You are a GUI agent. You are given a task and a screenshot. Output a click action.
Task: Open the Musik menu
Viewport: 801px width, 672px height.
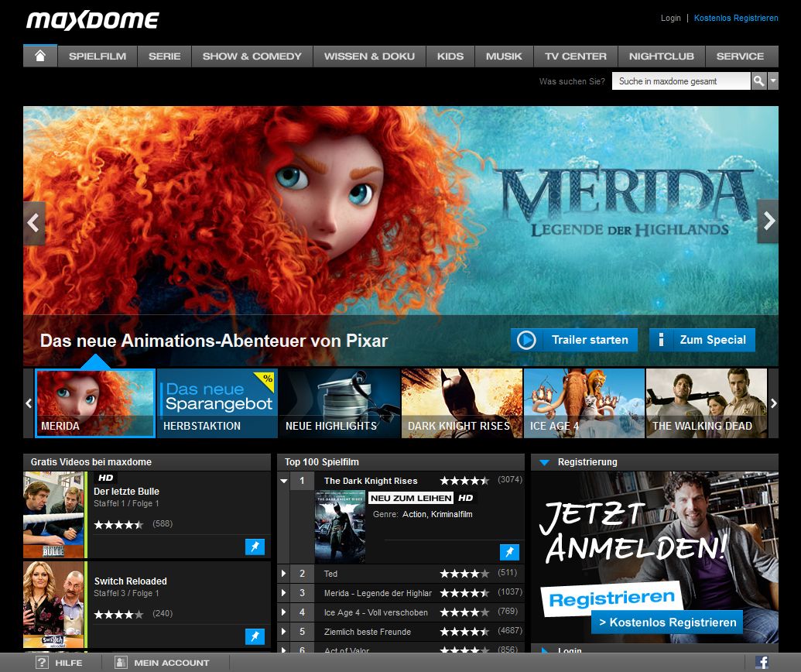[x=504, y=57]
